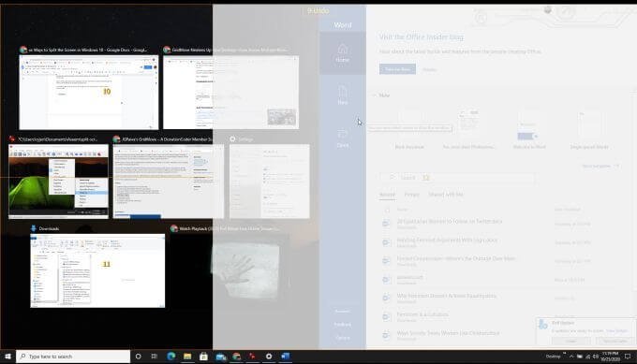
Task: Open File Explorer from the taskbar
Action: point(187,357)
